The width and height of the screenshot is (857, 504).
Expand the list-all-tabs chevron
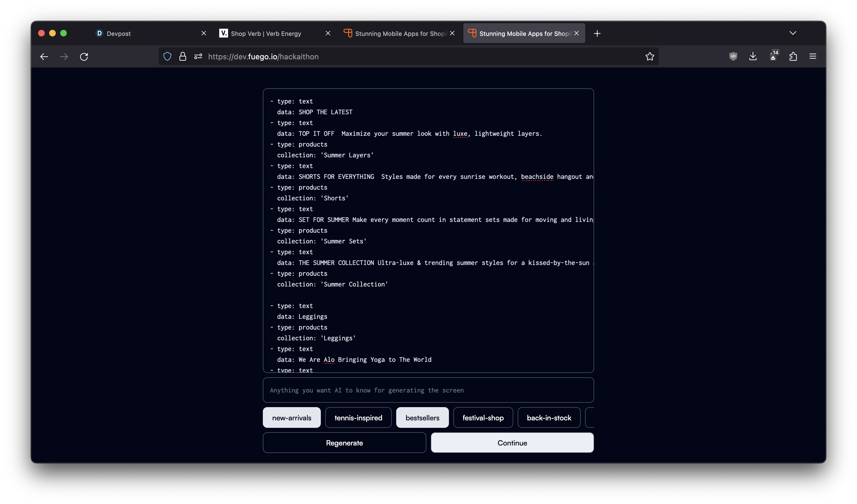click(x=793, y=33)
